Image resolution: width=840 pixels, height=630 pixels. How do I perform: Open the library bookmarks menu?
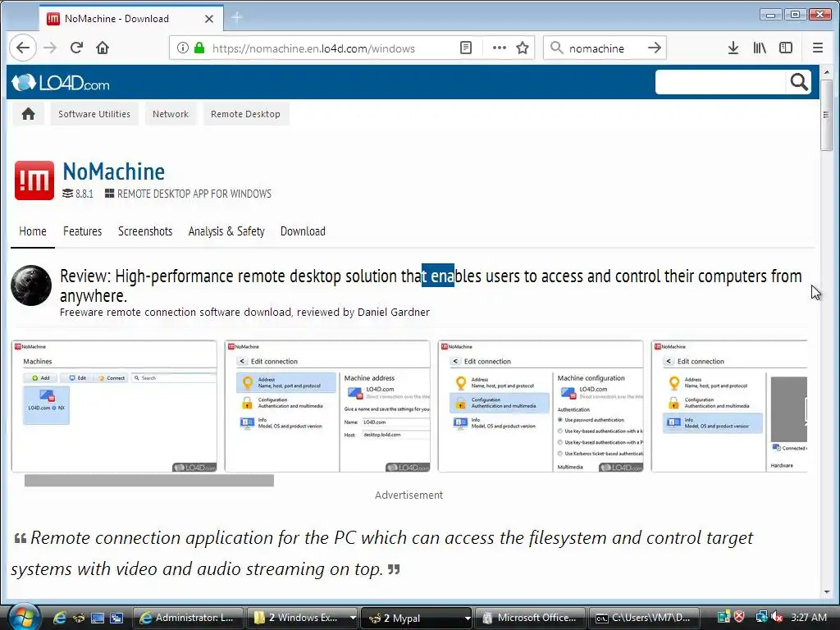[760, 48]
